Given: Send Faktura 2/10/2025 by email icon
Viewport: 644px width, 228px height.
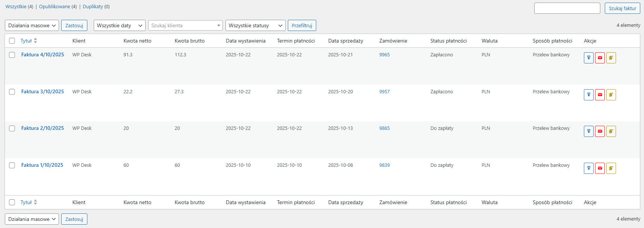Looking at the screenshot, I should [600, 131].
